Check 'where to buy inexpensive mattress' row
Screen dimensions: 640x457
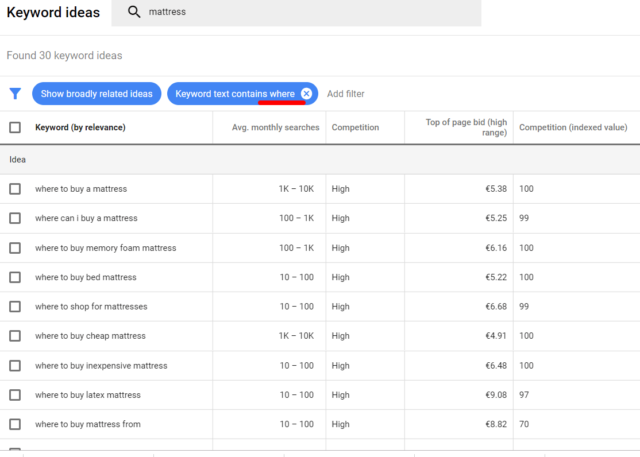click(15, 366)
